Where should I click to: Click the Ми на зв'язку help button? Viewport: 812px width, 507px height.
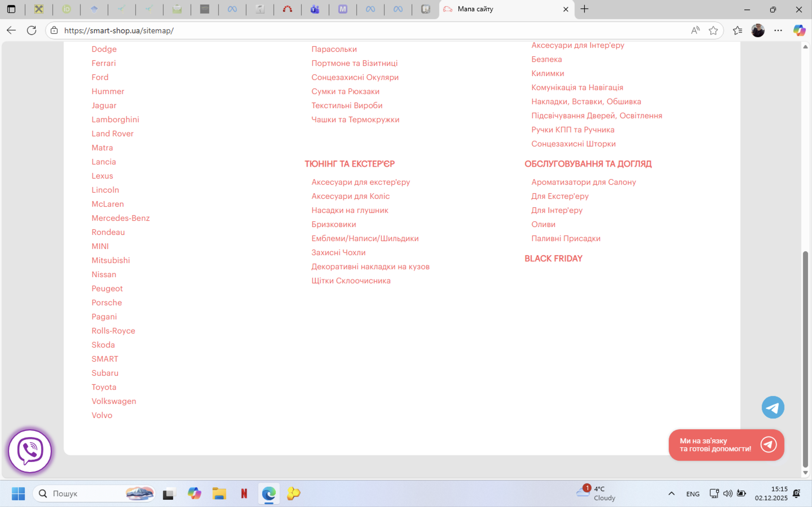point(726,445)
